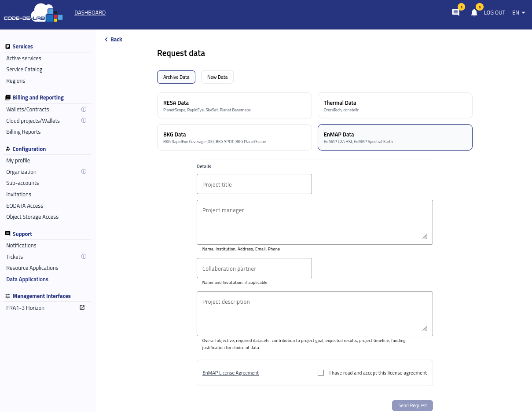Focus the Project manager text area

[x=315, y=222]
